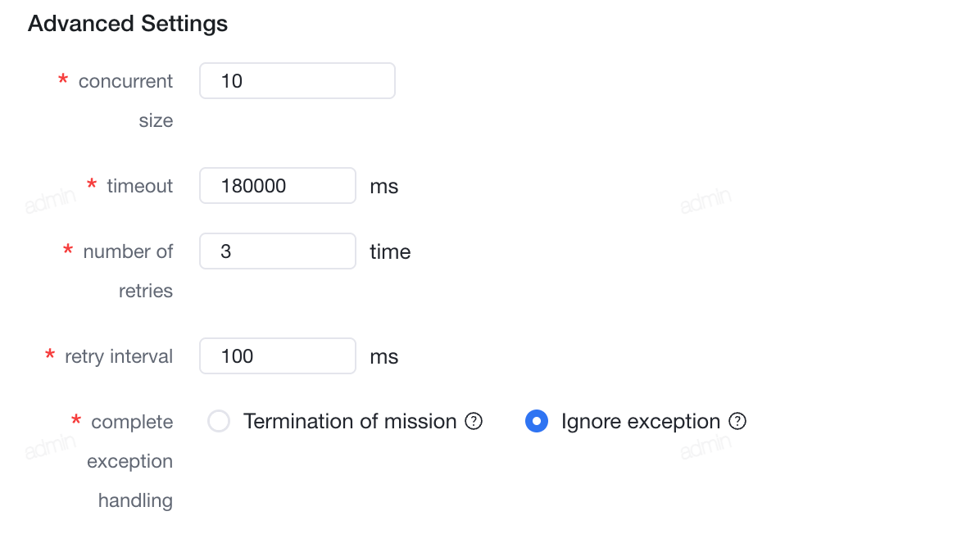Click the time unit beside retries
This screenshot has height=534, width=980.
[x=390, y=251]
